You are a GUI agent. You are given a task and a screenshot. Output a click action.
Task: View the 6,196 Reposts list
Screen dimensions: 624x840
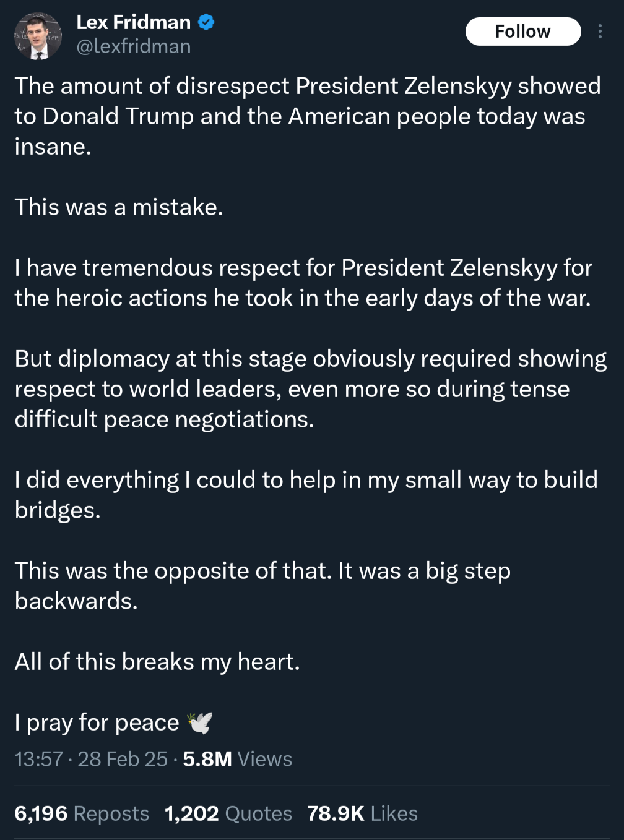point(82,813)
